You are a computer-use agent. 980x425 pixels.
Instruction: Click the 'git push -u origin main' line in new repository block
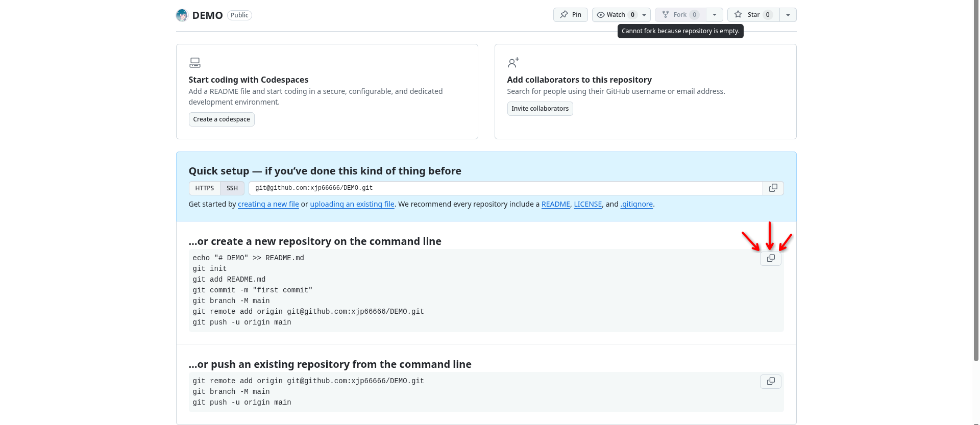pos(242,322)
